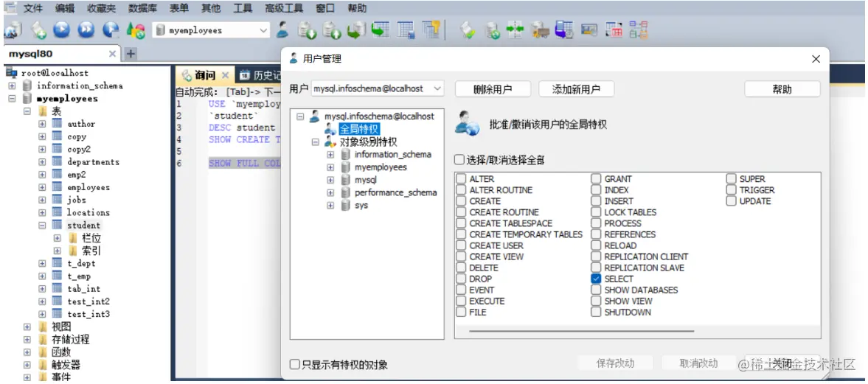Viewport: 868px width, 384px height.
Task: Click the pencil query builder toolbar icon
Action: 468,30
